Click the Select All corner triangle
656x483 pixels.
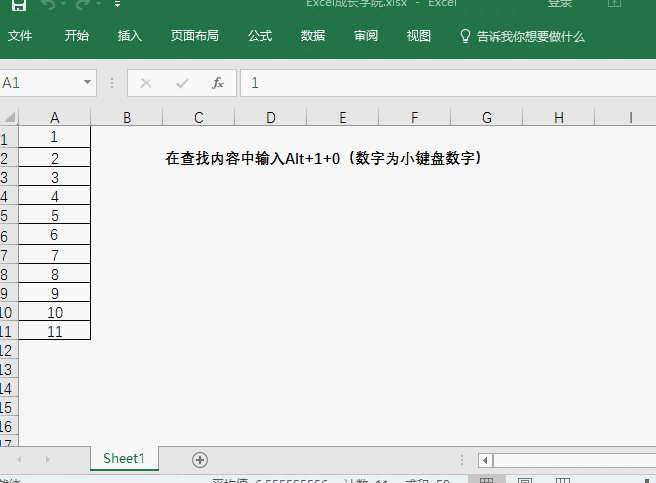pyautogui.click(x=9, y=117)
